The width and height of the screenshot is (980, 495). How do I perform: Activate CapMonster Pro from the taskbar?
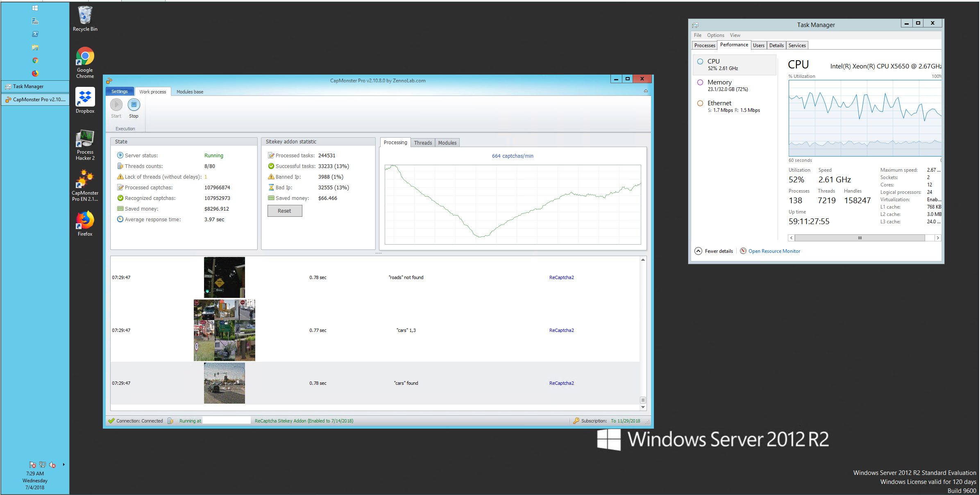point(36,100)
